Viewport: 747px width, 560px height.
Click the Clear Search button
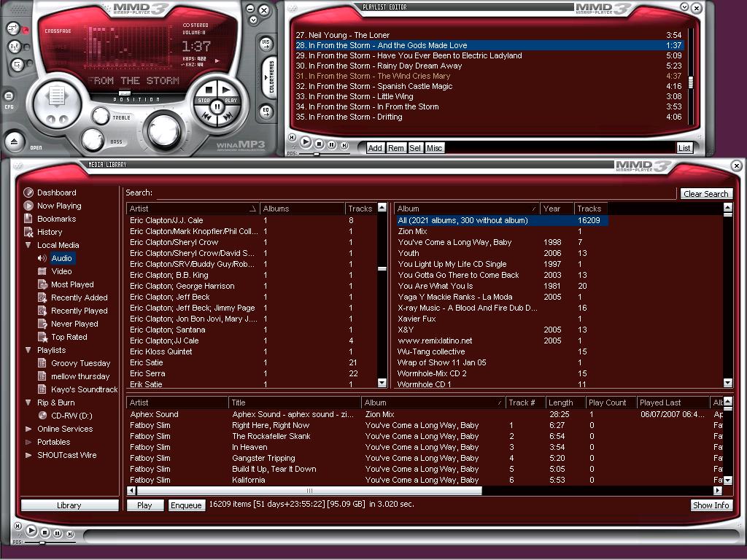point(705,194)
